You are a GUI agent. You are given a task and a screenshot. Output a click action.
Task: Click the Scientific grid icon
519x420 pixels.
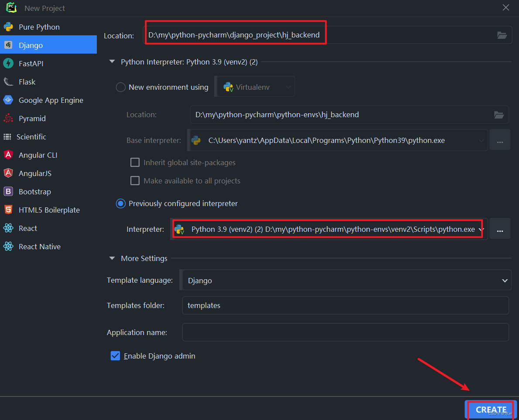coord(7,136)
